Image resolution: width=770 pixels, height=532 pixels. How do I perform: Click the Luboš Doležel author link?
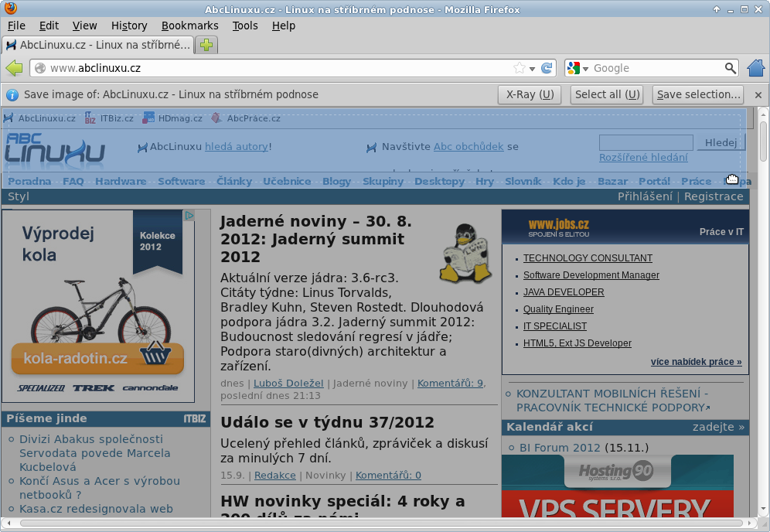288,384
